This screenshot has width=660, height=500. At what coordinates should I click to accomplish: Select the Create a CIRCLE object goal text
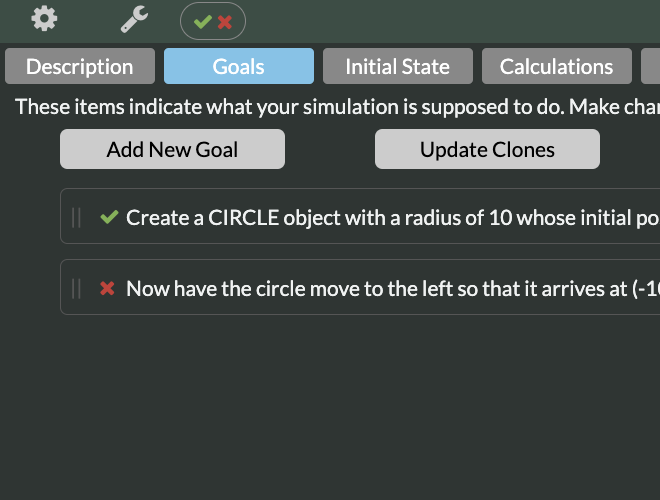393,218
